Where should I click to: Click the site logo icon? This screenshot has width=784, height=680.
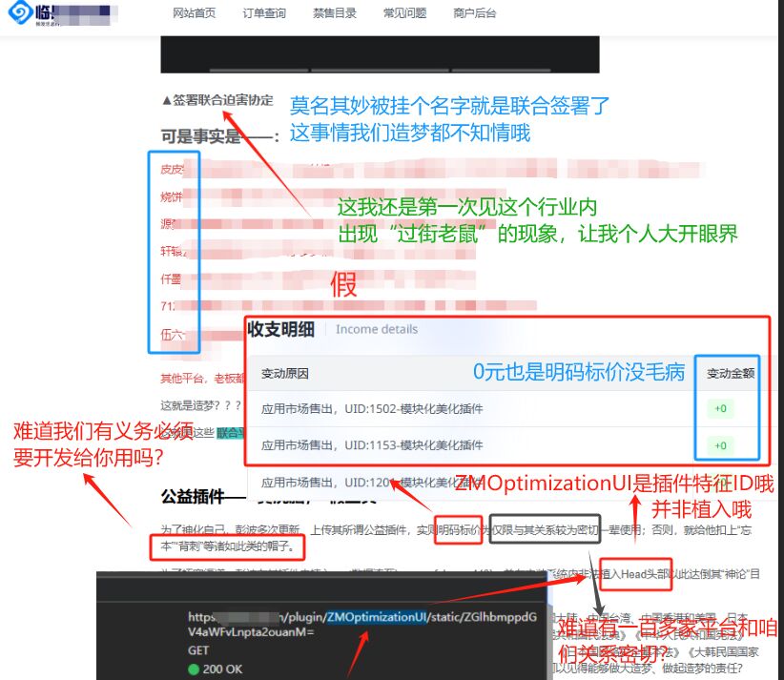pyautogui.click(x=18, y=14)
